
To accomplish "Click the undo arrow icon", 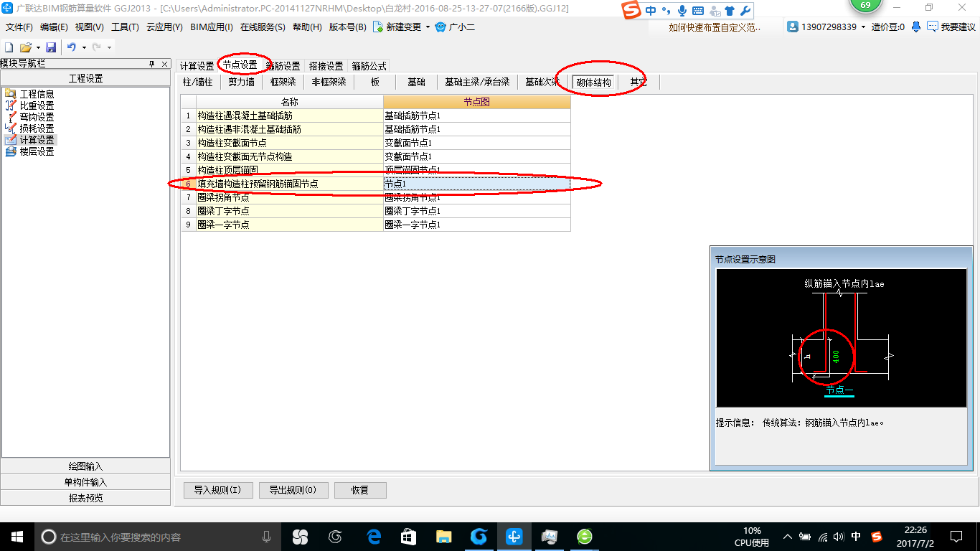I will pos(71,47).
